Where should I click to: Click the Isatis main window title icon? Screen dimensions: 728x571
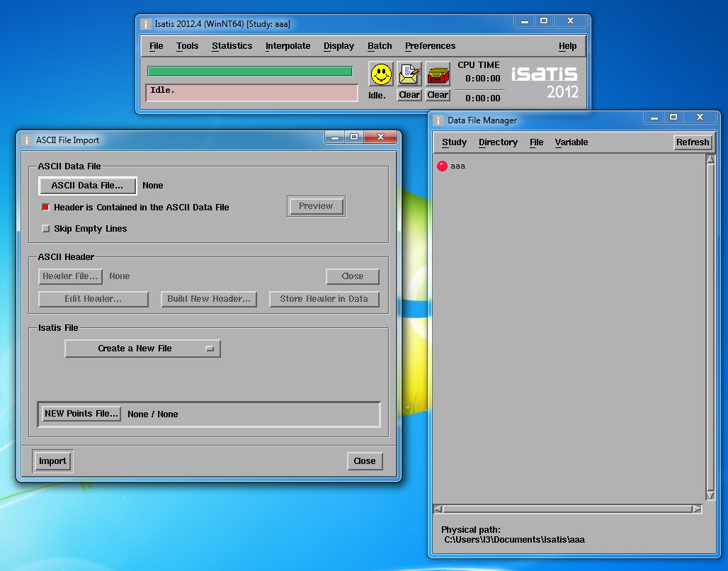click(x=145, y=23)
